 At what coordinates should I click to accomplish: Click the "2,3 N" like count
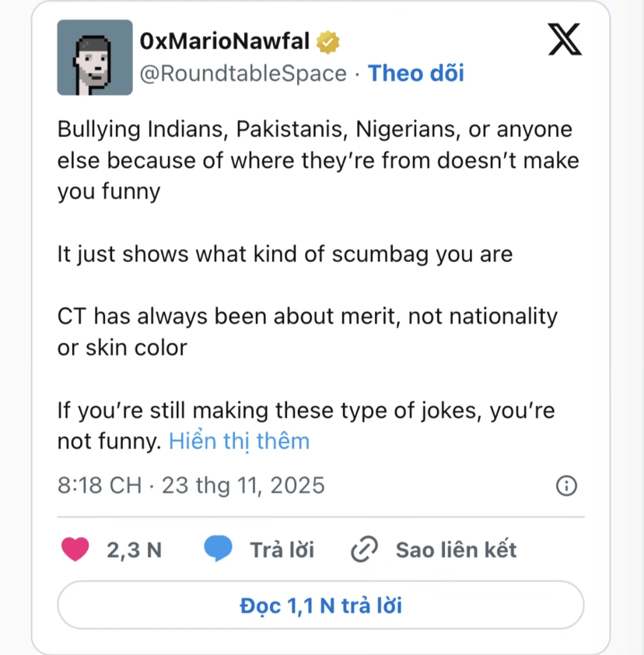(x=134, y=550)
